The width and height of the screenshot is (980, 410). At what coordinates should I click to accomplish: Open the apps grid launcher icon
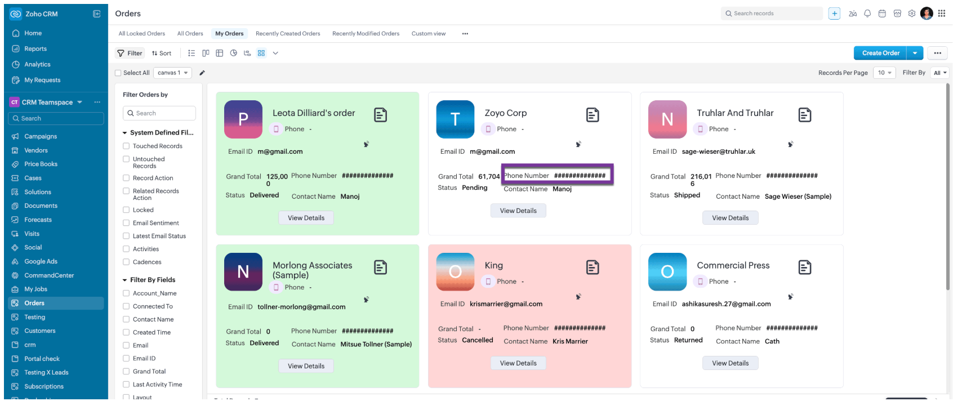point(942,14)
